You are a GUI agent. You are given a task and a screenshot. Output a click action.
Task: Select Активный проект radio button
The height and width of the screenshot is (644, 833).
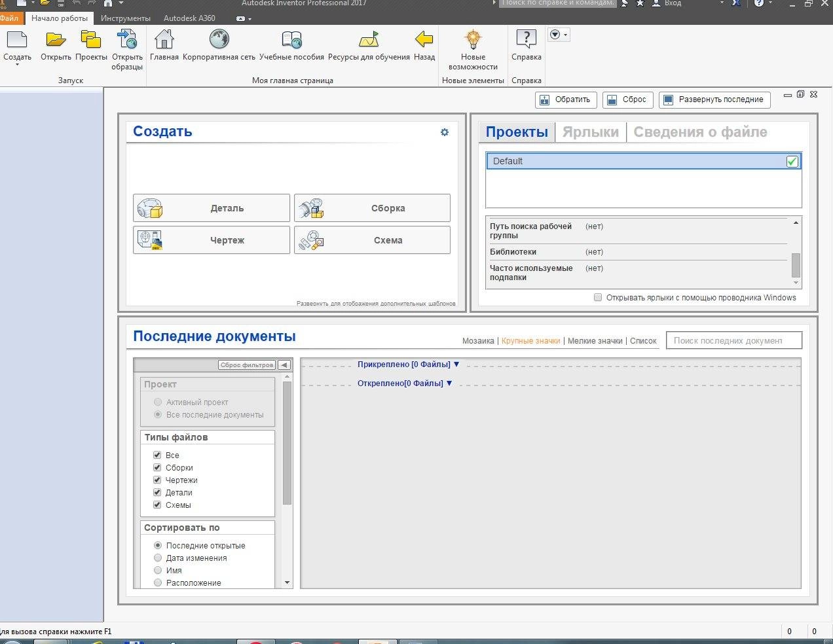[x=158, y=402]
